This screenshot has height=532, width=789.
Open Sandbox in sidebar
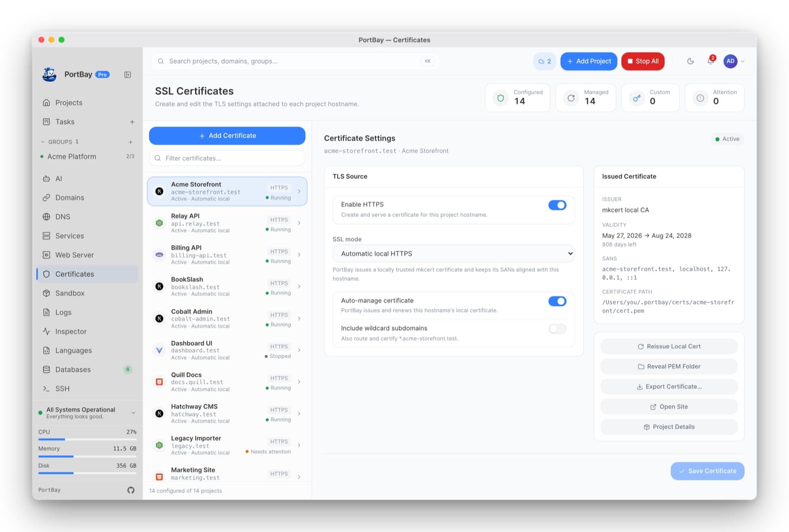coord(87,293)
